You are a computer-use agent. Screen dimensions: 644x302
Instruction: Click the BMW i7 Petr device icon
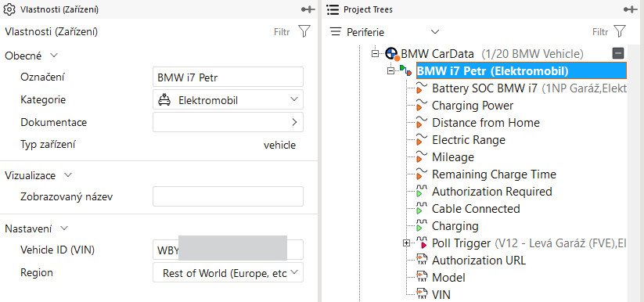pos(406,71)
